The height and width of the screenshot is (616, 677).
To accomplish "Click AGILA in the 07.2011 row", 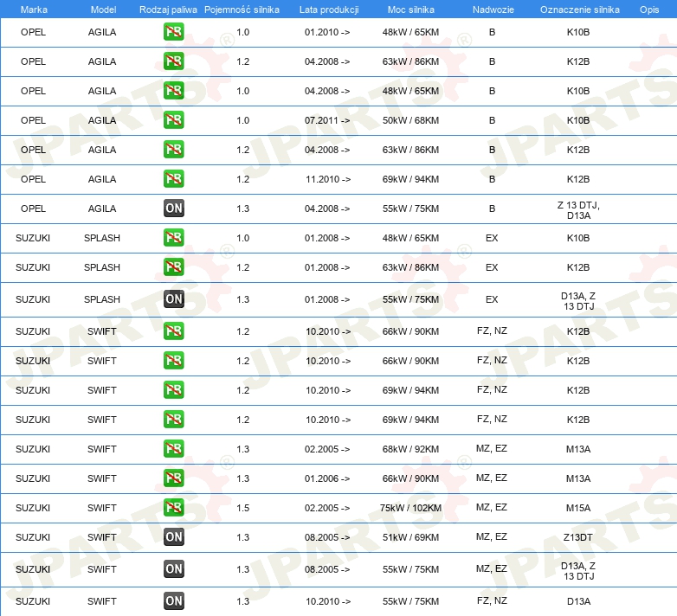I will point(102,120).
